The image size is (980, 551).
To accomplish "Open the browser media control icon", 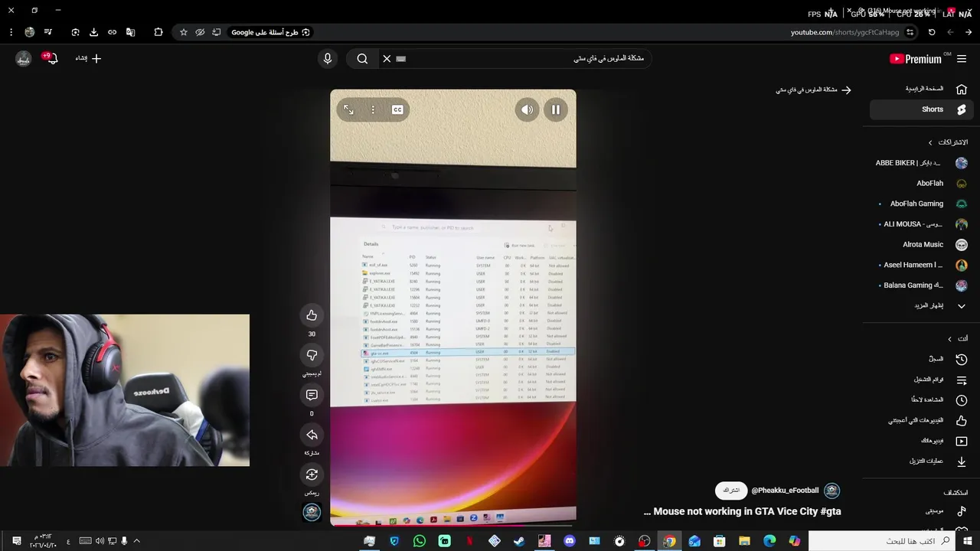I will [48, 32].
